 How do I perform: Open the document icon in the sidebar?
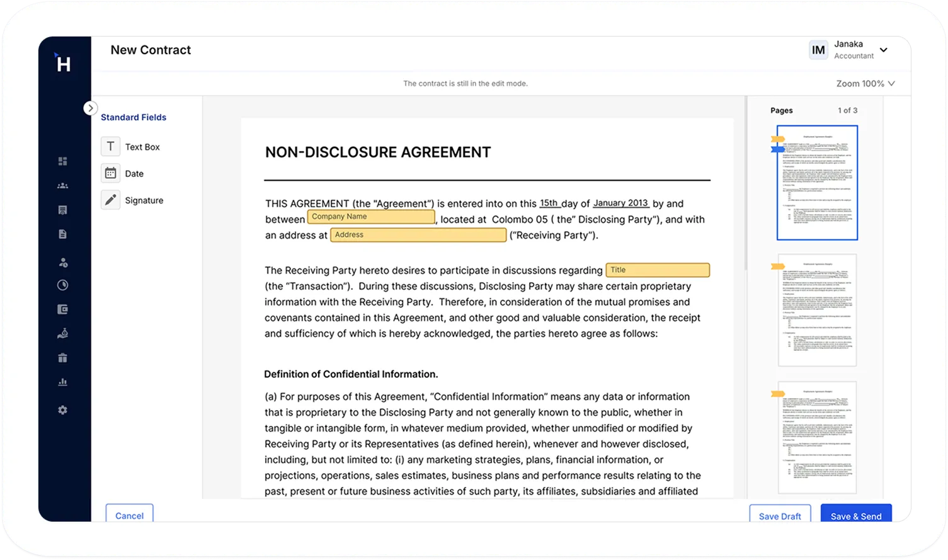click(x=62, y=234)
